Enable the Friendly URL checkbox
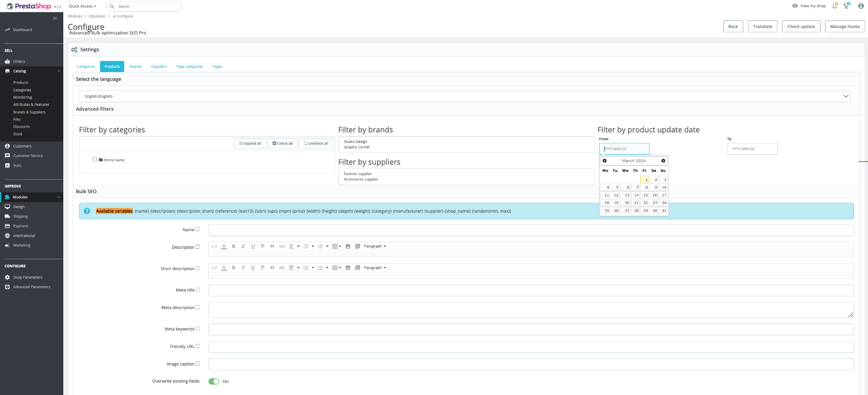 coord(198,346)
